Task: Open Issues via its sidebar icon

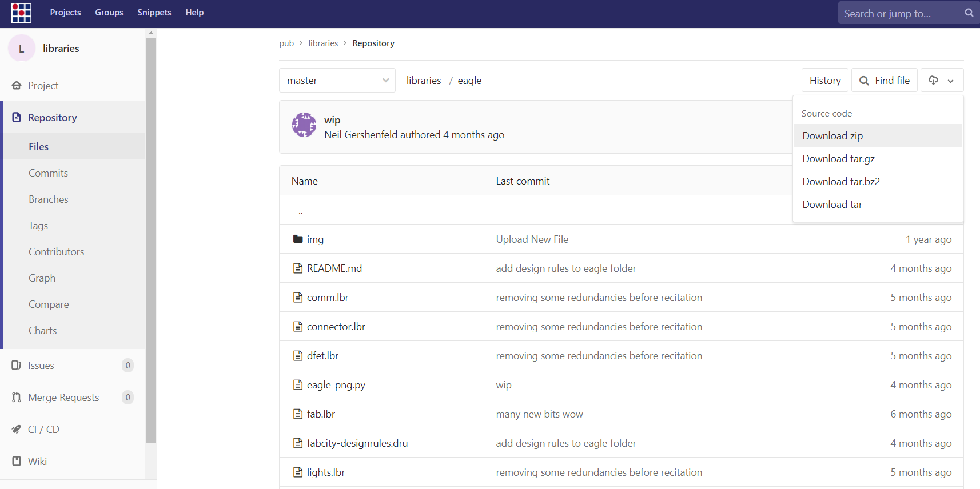Action: coord(17,365)
